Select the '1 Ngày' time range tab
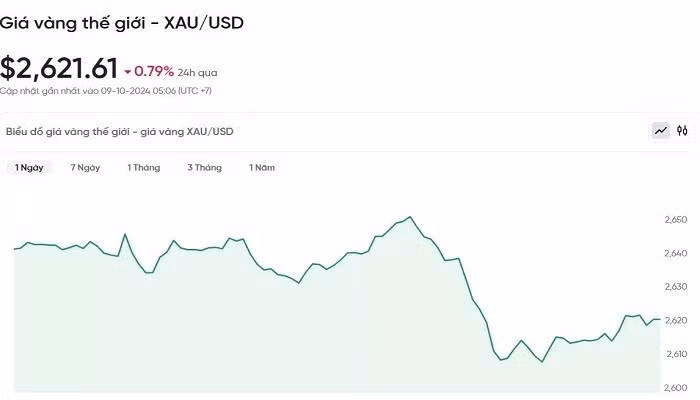The width and height of the screenshot is (700, 400). click(x=29, y=168)
